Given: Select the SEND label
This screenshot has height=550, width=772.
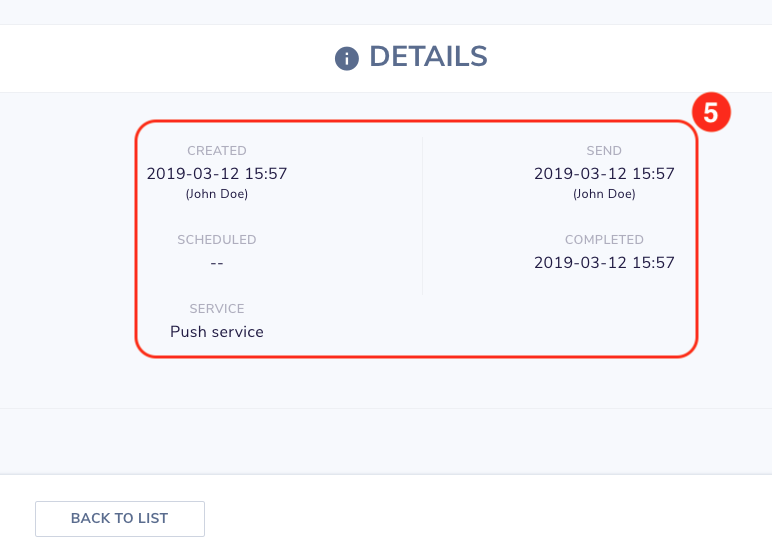Looking at the screenshot, I should coord(604,151).
